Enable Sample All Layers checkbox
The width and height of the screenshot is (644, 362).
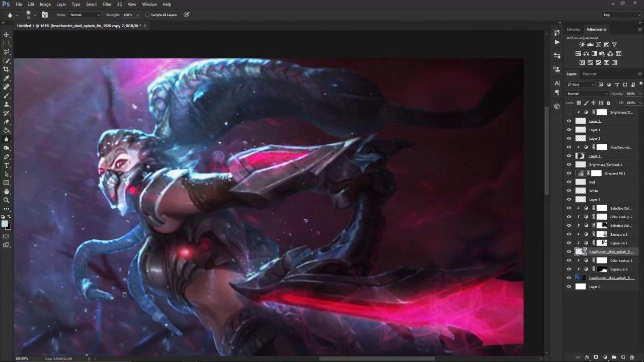[x=147, y=15]
